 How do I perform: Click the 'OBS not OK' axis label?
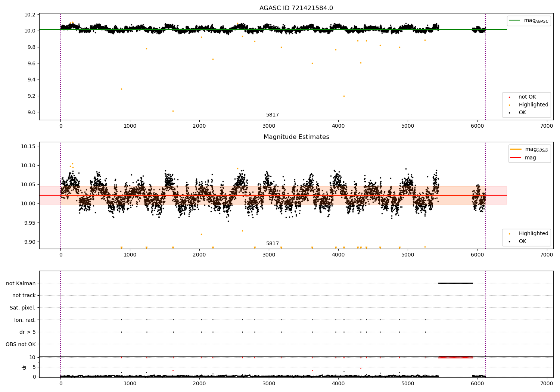pos(21,344)
